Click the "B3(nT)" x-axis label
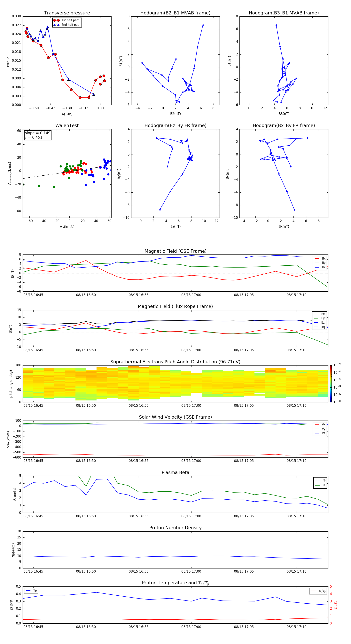This screenshot has width=351, height=644. point(284,114)
